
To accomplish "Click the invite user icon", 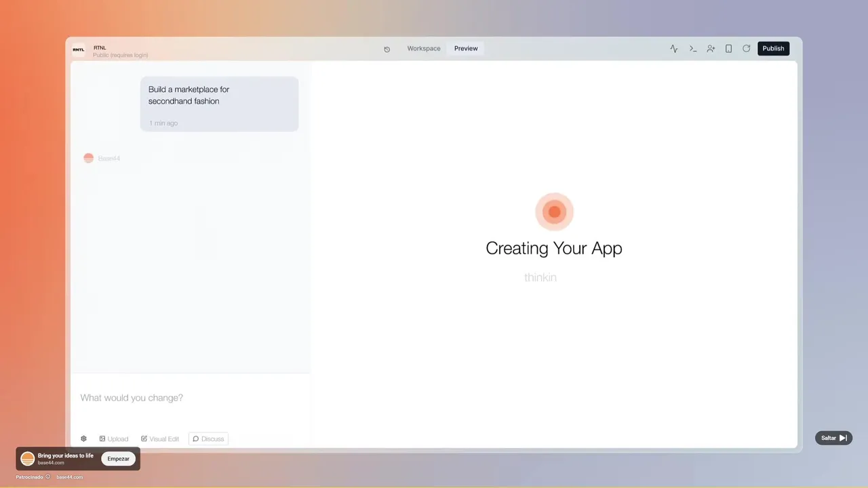I will pos(711,49).
